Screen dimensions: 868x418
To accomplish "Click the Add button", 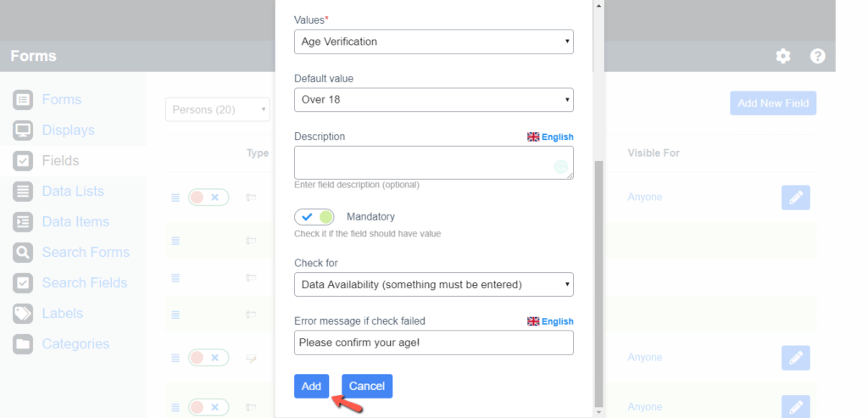I will [x=311, y=387].
